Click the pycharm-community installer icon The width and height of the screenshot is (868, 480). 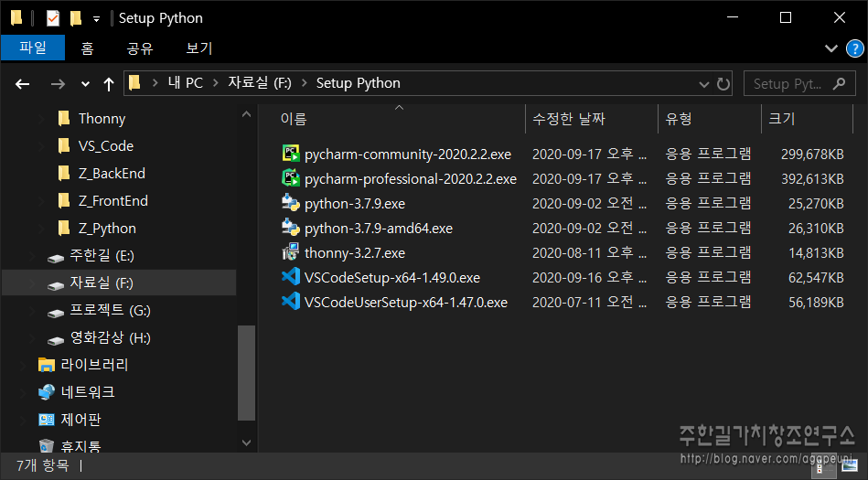coord(291,154)
